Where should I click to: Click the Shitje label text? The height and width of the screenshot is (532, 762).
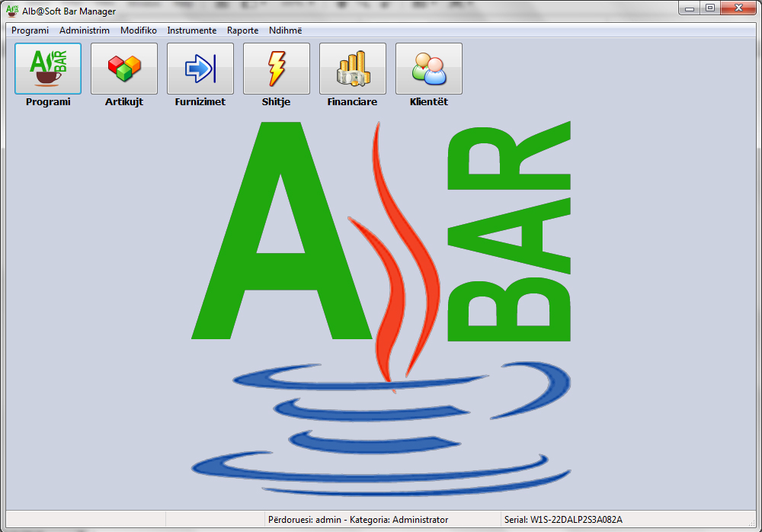pos(276,101)
